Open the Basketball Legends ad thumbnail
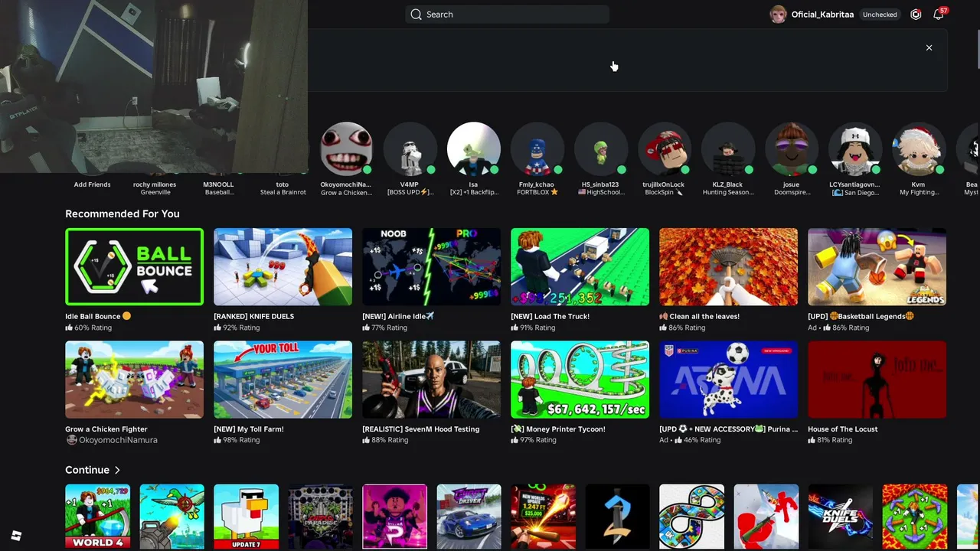The height and width of the screenshot is (551, 980). click(x=877, y=267)
